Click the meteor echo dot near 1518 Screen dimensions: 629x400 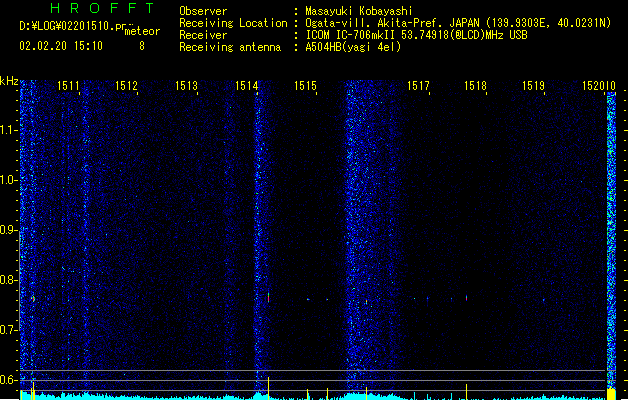point(466,298)
